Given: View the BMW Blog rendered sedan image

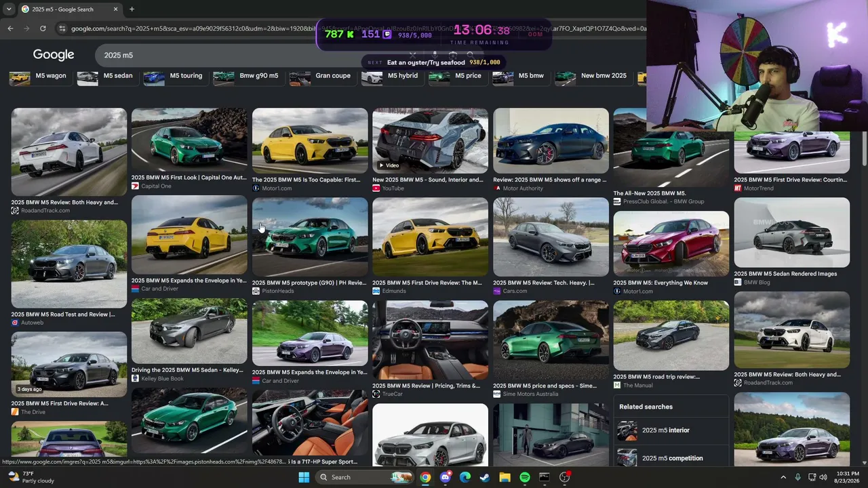Looking at the screenshot, I should [791, 232].
